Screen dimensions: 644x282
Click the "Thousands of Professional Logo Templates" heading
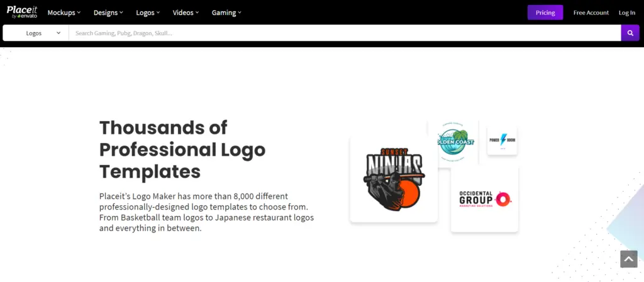pyautogui.click(x=182, y=149)
